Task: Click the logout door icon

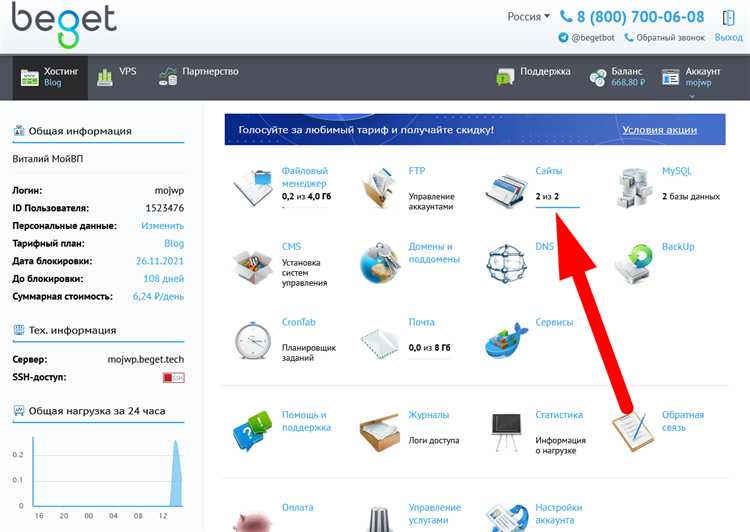Action: click(728, 18)
